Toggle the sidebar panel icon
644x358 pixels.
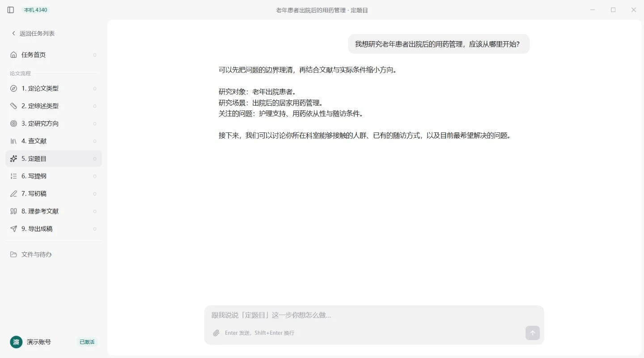[11, 10]
